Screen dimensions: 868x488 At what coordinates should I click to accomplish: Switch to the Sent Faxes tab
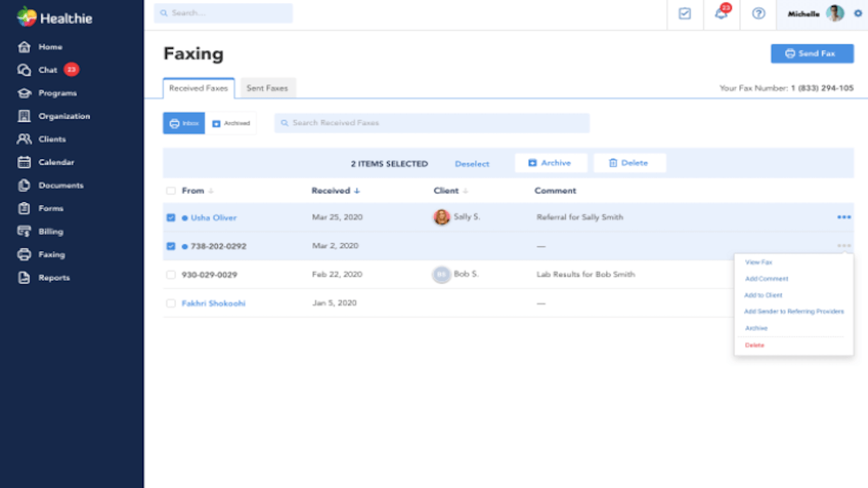tap(267, 88)
